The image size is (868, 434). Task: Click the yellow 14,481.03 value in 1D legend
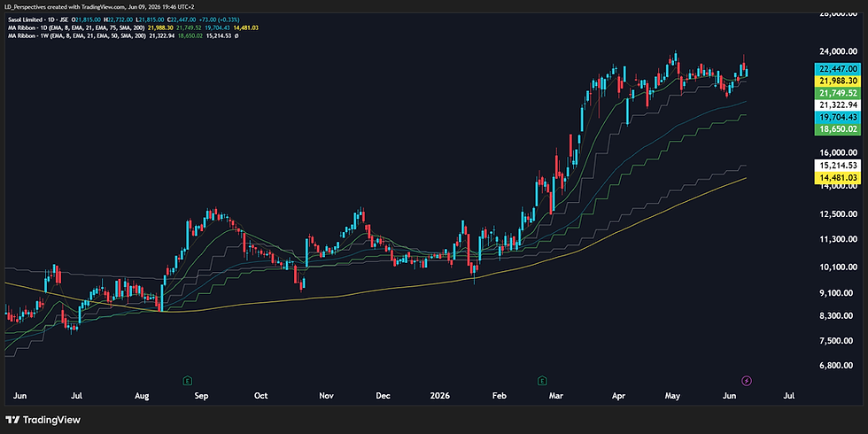tap(246, 27)
